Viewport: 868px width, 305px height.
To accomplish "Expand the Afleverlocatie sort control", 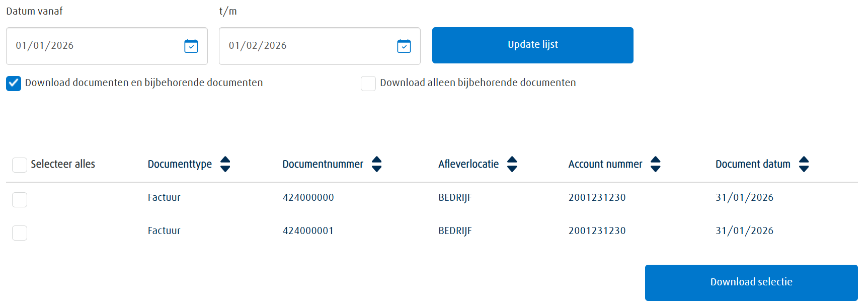I will [512, 164].
